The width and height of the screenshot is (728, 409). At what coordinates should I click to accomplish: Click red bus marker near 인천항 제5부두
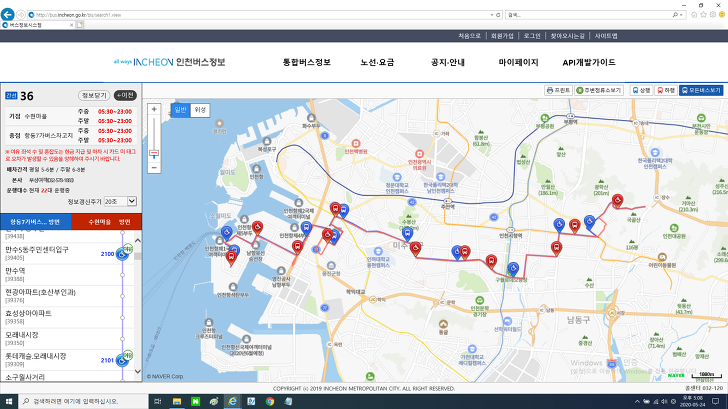tap(257, 227)
